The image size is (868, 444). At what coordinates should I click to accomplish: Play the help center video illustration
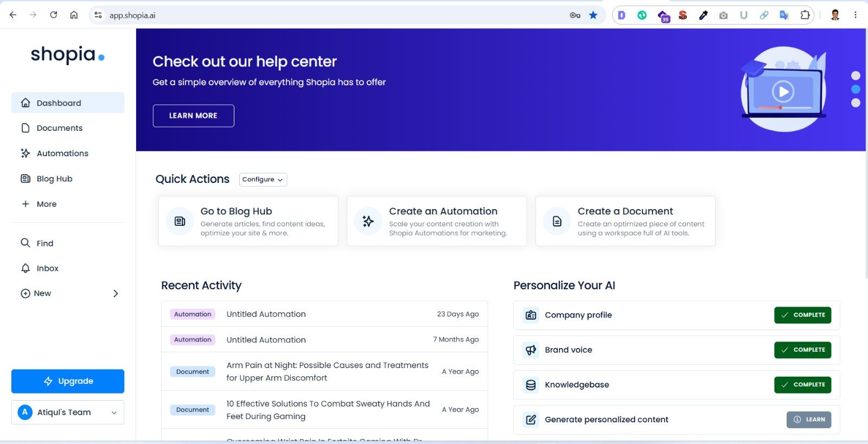[x=783, y=91]
